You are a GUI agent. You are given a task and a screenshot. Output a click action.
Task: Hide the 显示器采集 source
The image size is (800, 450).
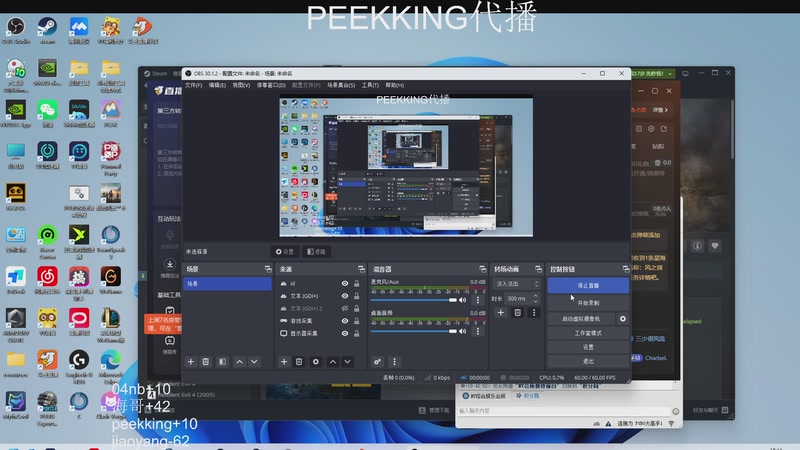pos(345,334)
